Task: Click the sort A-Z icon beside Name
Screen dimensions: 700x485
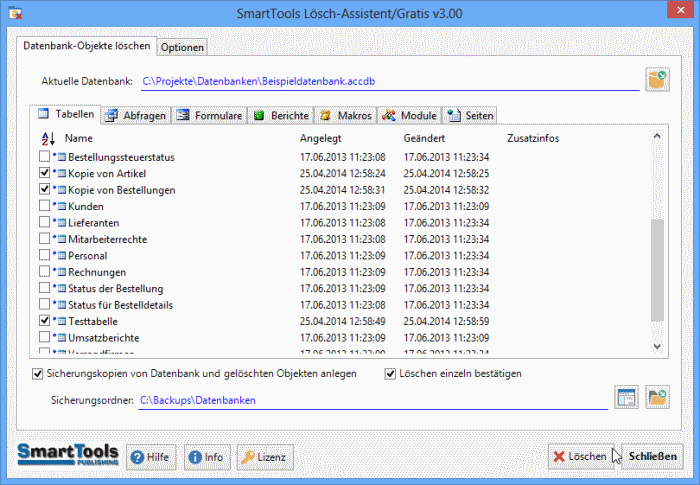Action: 48,138
